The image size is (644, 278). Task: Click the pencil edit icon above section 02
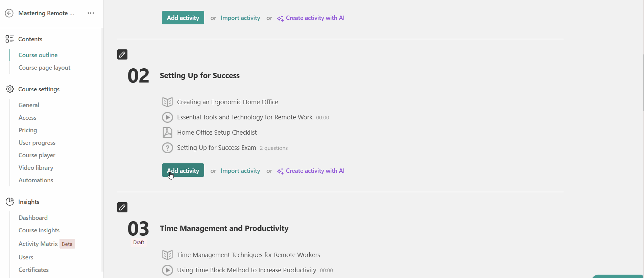pos(122,54)
